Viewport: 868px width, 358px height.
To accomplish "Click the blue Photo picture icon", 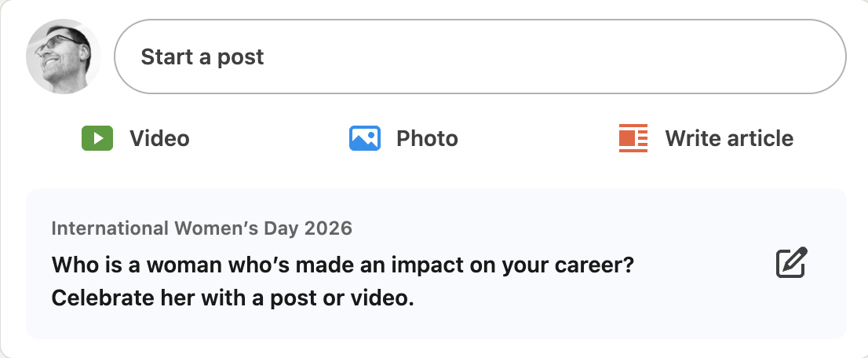I will click(364, 139).
